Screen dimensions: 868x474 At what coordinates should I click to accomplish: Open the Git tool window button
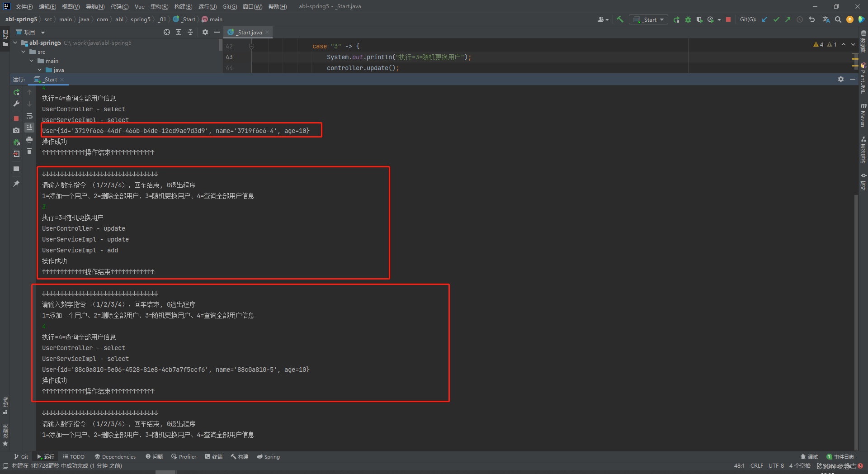[x=21, y=457]
